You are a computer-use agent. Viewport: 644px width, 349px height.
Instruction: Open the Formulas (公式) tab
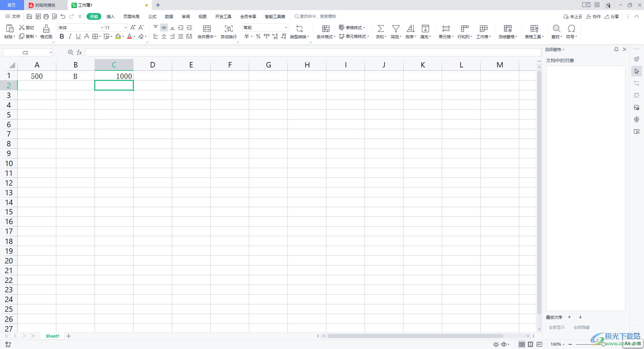click(x=152, y=16)
